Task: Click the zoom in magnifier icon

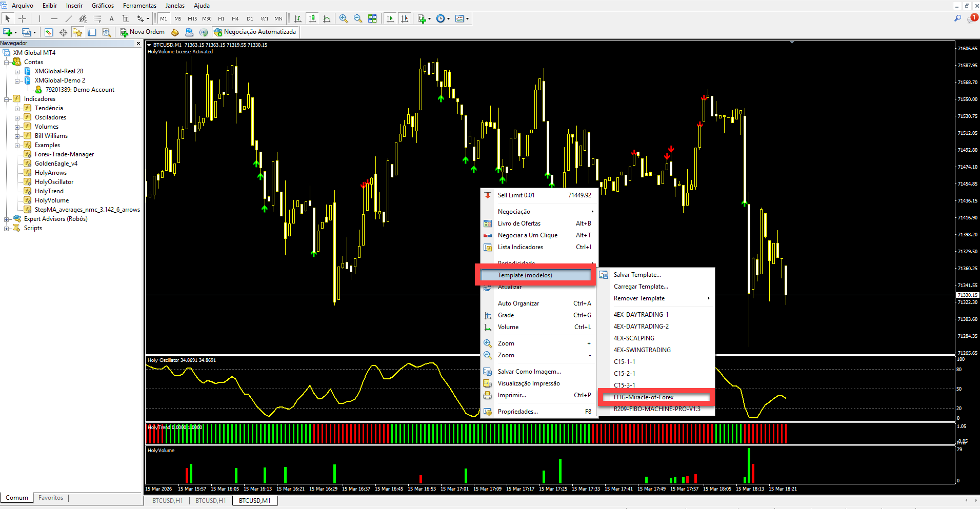Action: 344,18
